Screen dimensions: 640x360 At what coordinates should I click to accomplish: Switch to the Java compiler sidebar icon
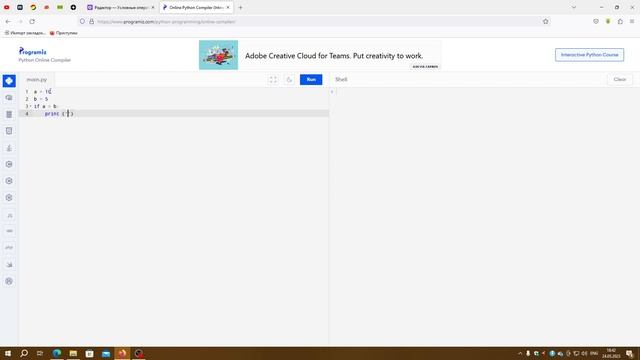9,148
